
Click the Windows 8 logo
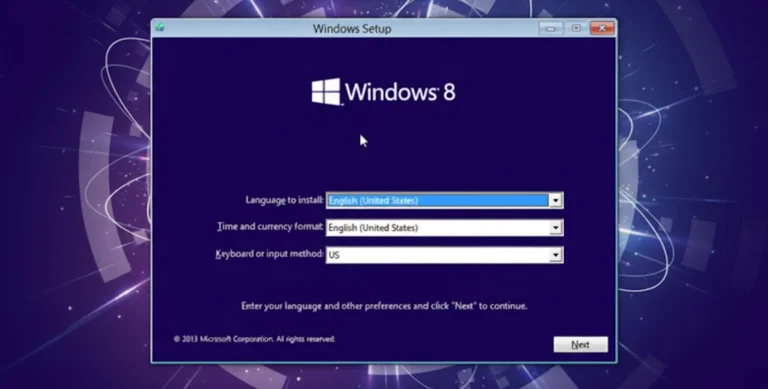[x=384, y=92]
